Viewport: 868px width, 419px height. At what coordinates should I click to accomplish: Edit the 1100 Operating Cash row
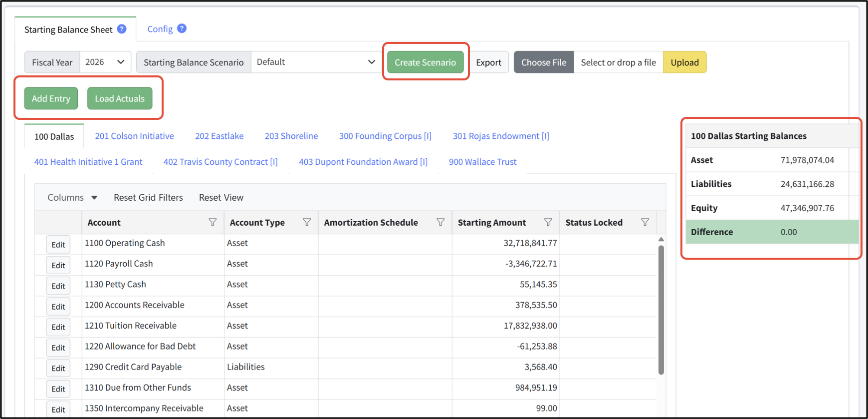(58, 245)
